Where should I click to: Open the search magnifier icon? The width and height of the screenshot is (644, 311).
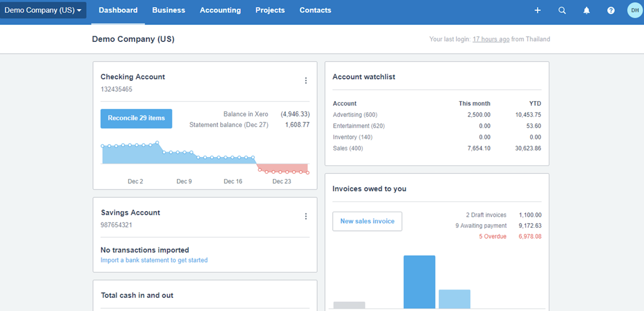pyautogui.click(x=562, y=10)
